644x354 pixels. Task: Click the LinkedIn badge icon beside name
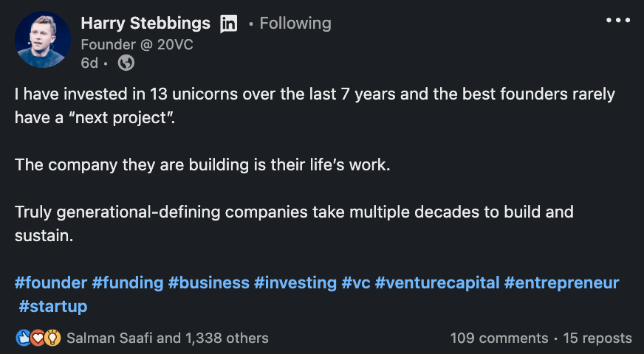pyautogui.click(x=229, y=24)
